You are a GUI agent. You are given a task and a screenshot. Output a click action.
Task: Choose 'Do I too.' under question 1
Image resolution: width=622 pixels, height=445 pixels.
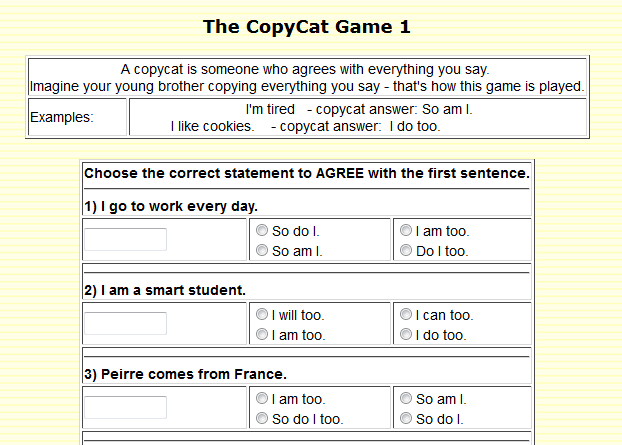(x=406, y=250)
